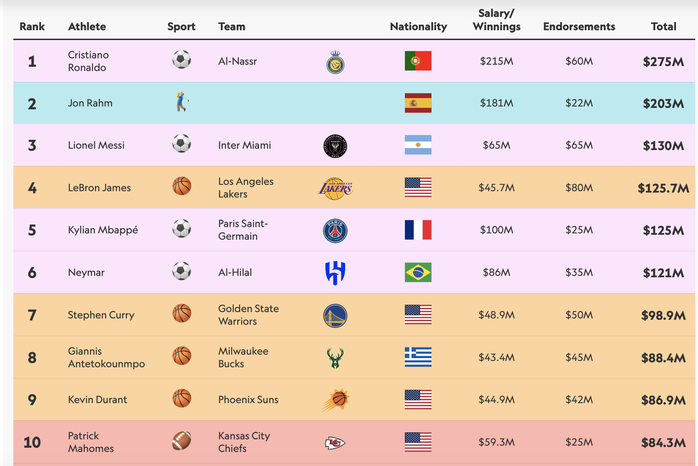
Task: Click the LeBron James athlete name
Action: coord(99,188)
